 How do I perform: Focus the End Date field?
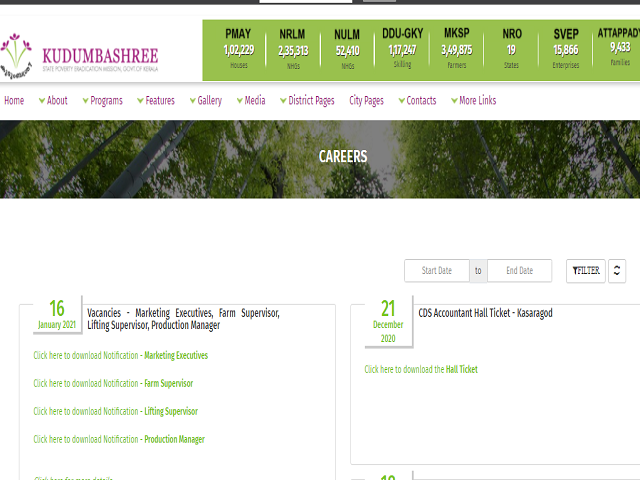(520, 271)
